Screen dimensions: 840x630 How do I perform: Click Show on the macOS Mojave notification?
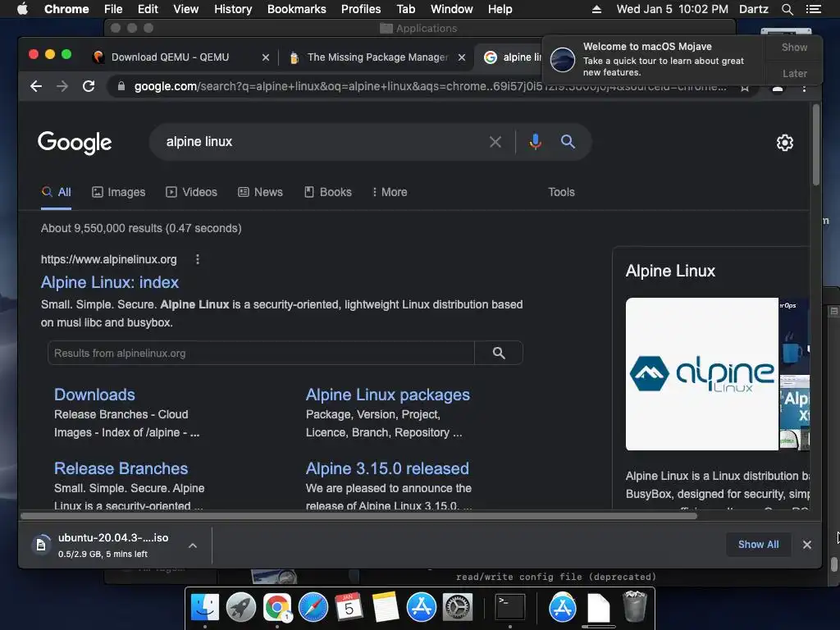[x=794, y=47]
